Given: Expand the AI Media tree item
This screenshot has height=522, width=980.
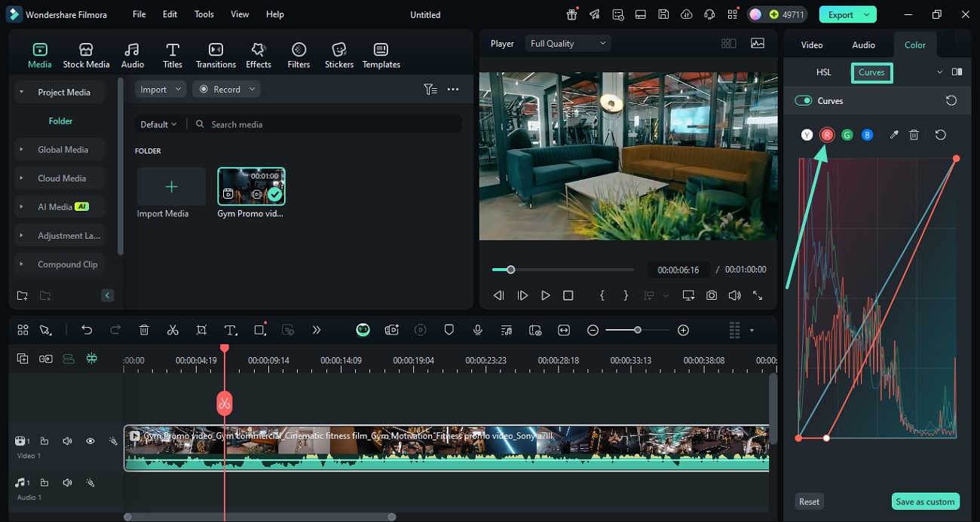Looking at the screenshot, I should [x=21, y=207].
